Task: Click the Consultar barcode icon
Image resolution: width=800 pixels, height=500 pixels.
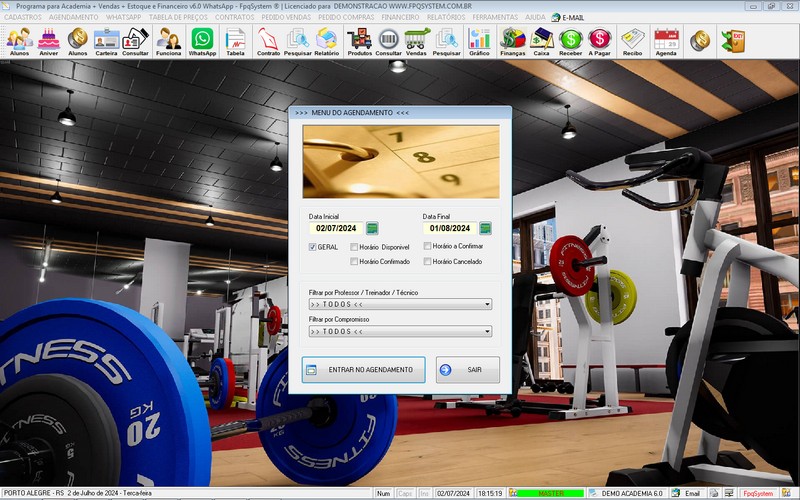Action: click(388, 42)
